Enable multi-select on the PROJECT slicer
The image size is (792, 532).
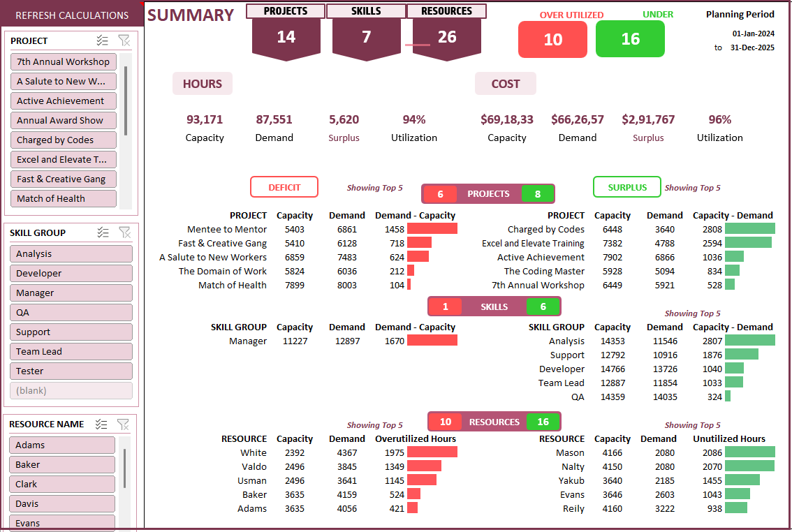103,40
